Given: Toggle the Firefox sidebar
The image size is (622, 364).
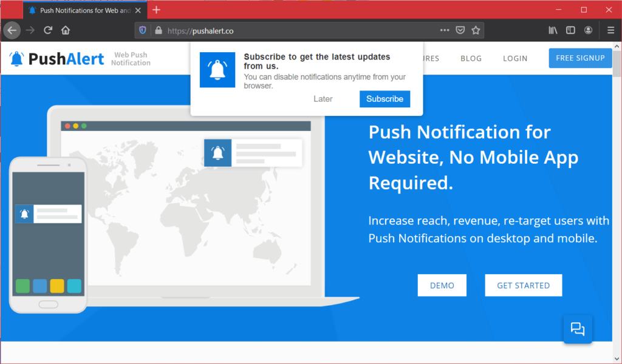Looking at the screenshot, I should (570, 30).
